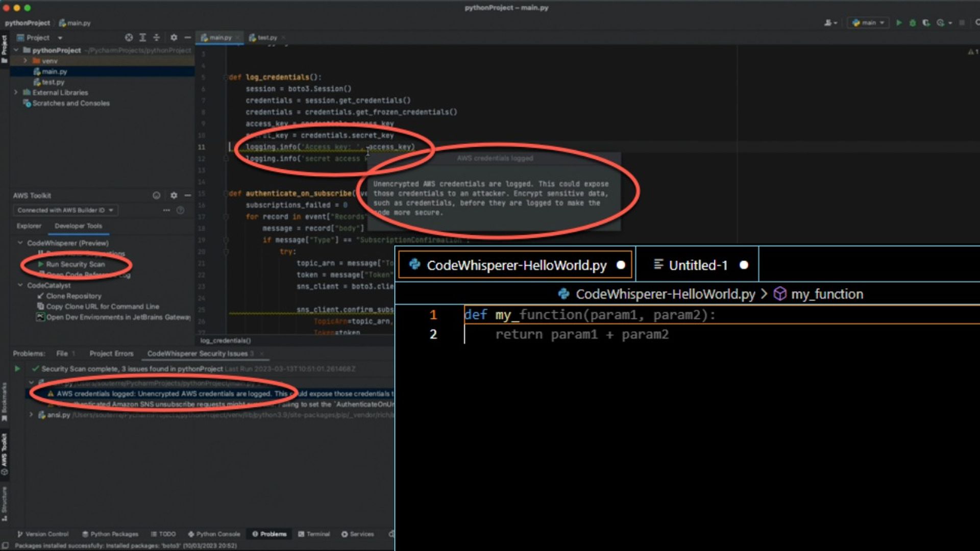Toggle Bookmarks side tool window button
This screenshot has height=551, width=980.
[5, 402]
